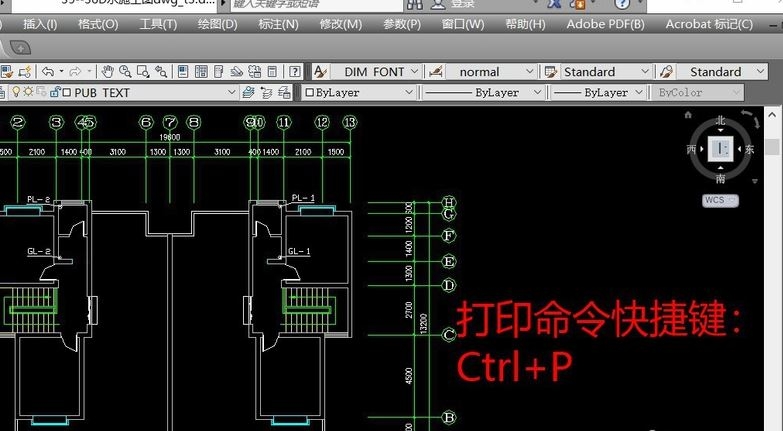Expand the PUB TEXT layer dropdown
Image resolution: width=783 pixels, height=431 pixels.
coord(231,92)
